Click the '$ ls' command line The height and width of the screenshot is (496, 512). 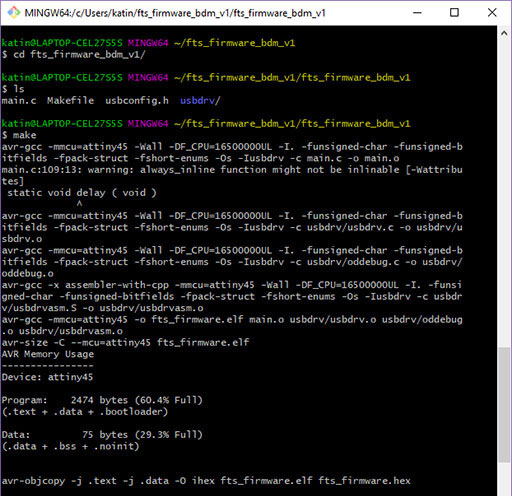click(13, 89)
